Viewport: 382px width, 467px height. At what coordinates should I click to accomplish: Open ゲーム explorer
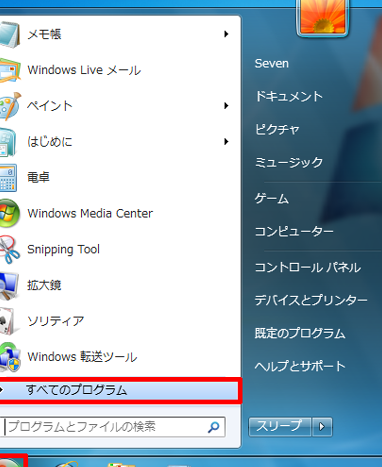[x=272, y=199]
